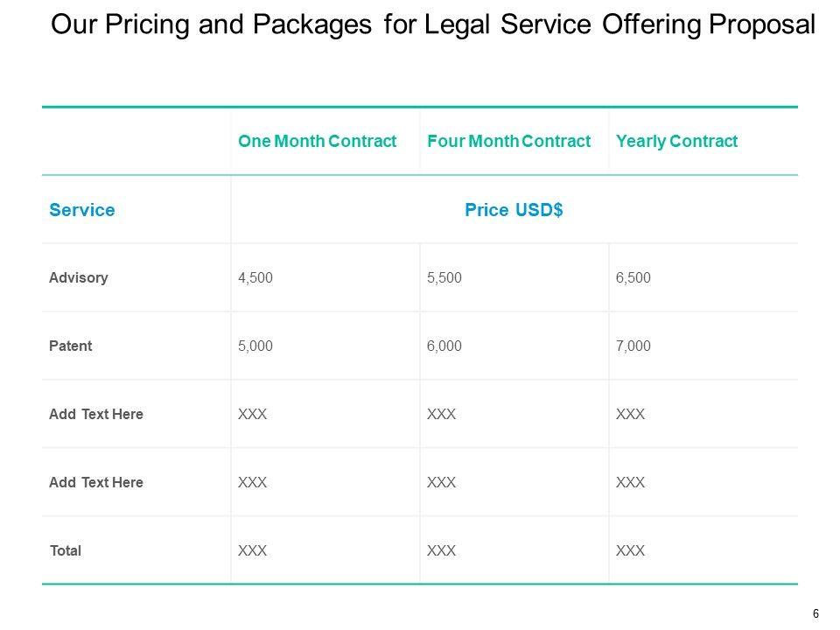The width and height of the screenshot is (840, 630).
Task: Click the slide page number 6
Action: (x=815, y=612)
